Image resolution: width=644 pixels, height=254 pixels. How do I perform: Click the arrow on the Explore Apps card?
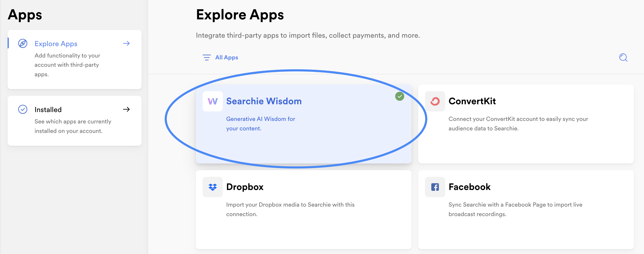pos(127,44)
